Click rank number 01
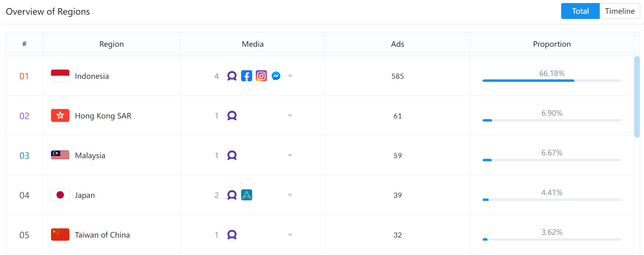 tap(24, 76)
